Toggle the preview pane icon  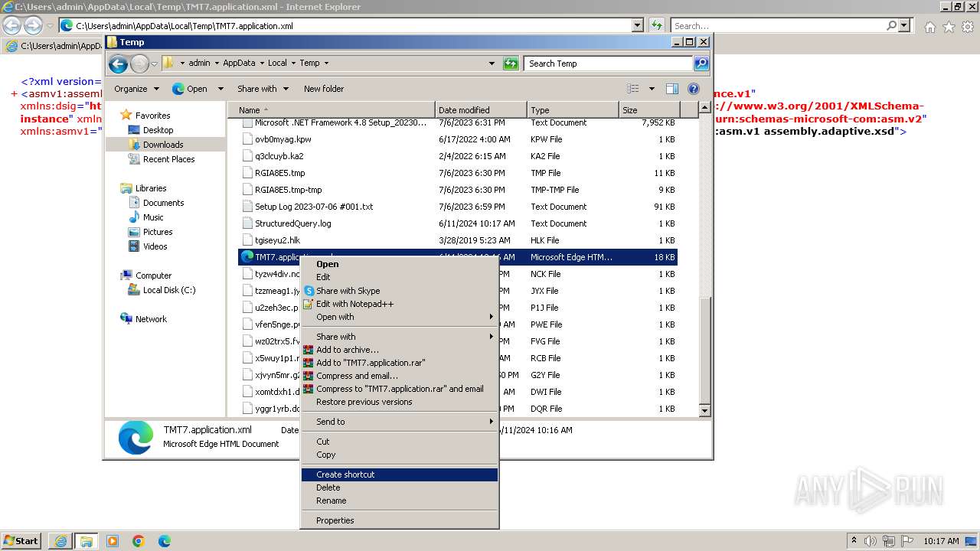coord(671,89)
